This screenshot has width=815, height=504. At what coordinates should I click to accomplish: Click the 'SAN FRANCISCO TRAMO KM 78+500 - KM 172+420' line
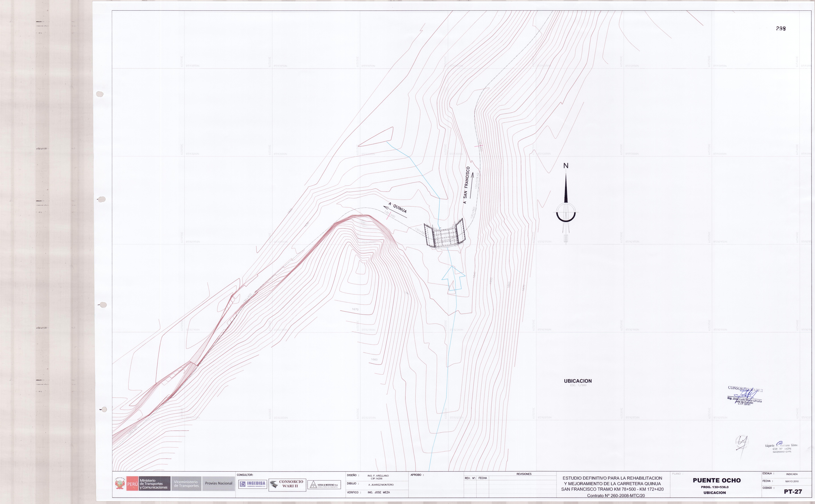612,489
